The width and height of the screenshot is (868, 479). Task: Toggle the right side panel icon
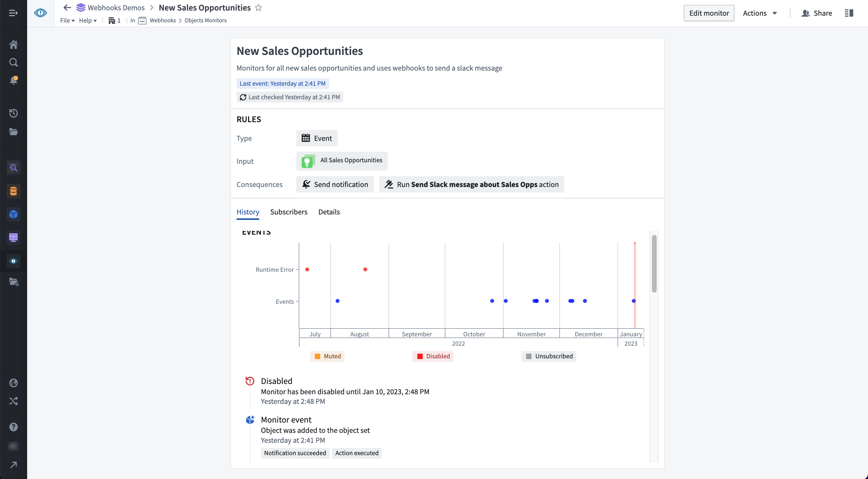pyautogui.click(x=849, y=13)
